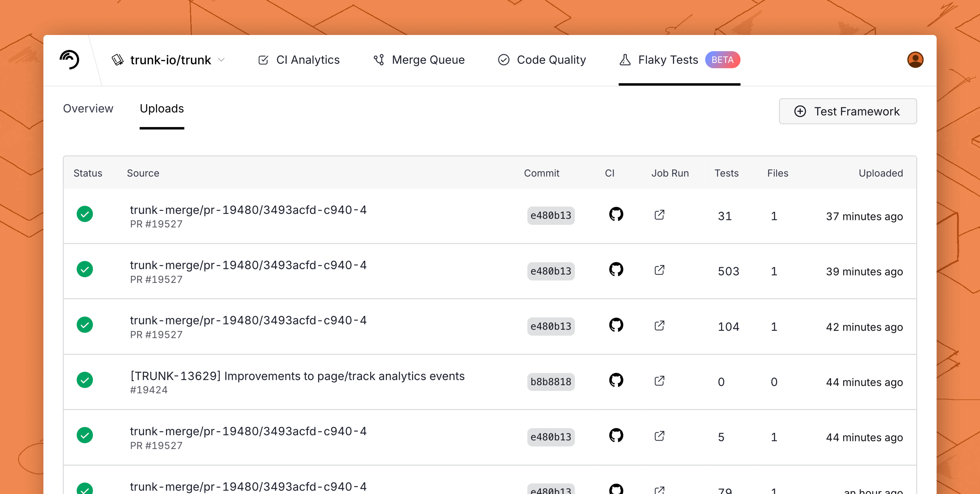Open the job run link for the b8b8818 commit
This screenshot has width=980, height=494.
pyautogui.click(x=659, y=381)
